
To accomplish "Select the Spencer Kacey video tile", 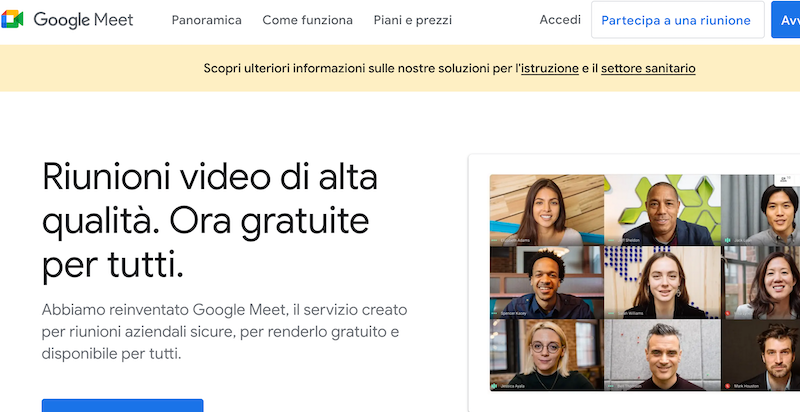I will pos(547,282).
